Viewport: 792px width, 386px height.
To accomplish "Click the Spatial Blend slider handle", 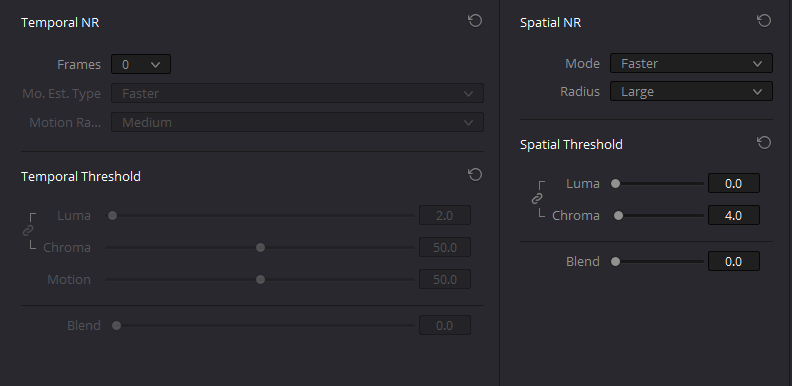I will [x=615, y=262].
